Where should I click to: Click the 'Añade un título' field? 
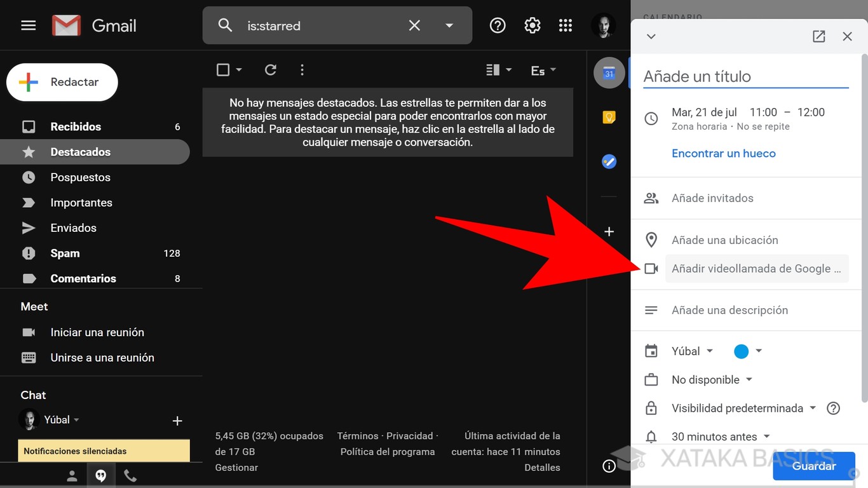[743, 76]
